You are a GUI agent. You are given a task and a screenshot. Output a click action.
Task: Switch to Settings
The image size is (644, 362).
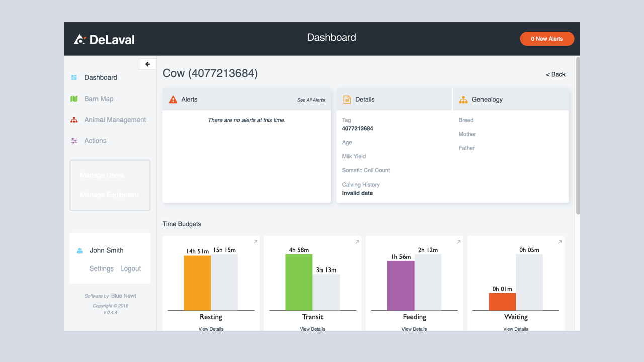click(x=101, y=268)
